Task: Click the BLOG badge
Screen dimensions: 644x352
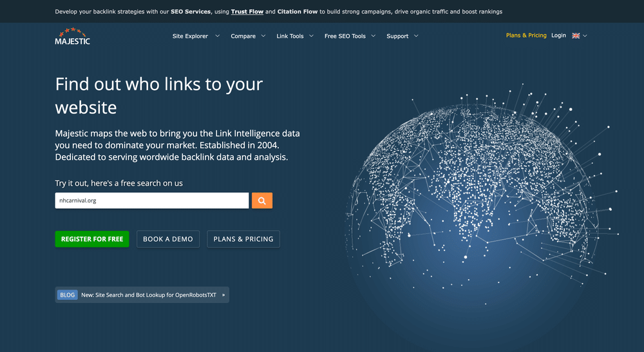Action: [68, 295]
